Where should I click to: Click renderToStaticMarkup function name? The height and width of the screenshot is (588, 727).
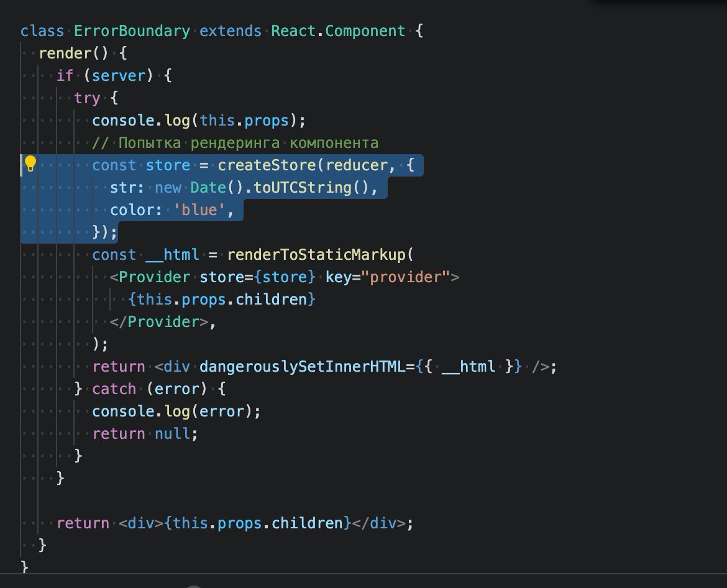pyautogui.click(x=316, y=255)
